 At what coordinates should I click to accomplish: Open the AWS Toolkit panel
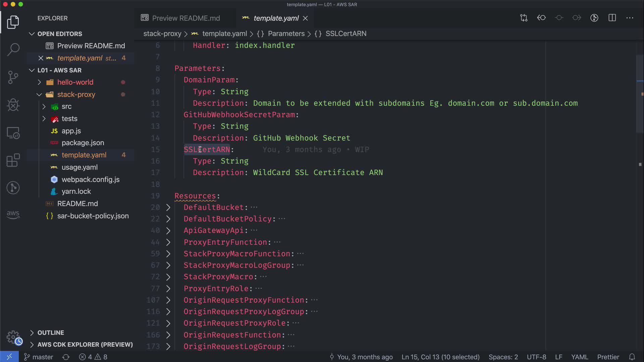(x=13, y=215)
